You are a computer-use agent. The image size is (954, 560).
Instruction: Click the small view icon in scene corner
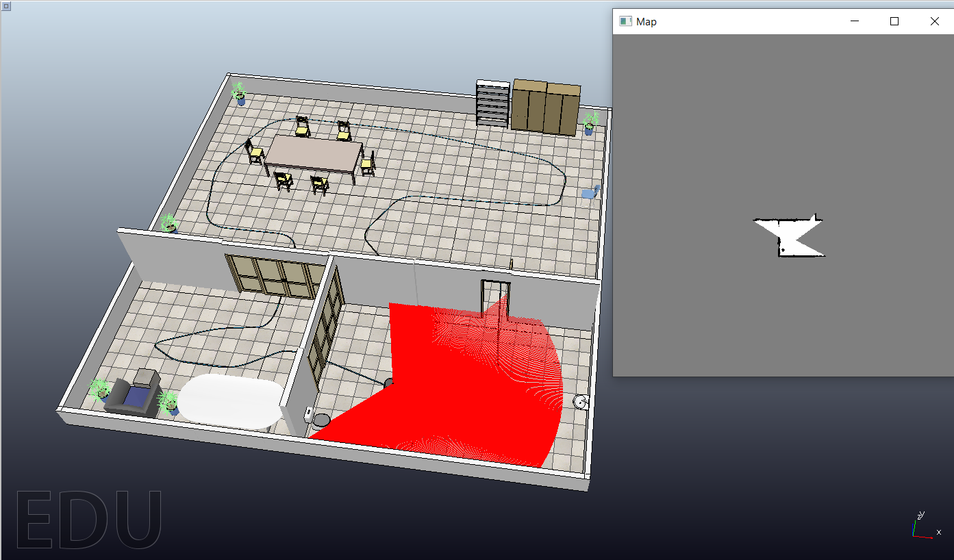(x=5, y=5)
